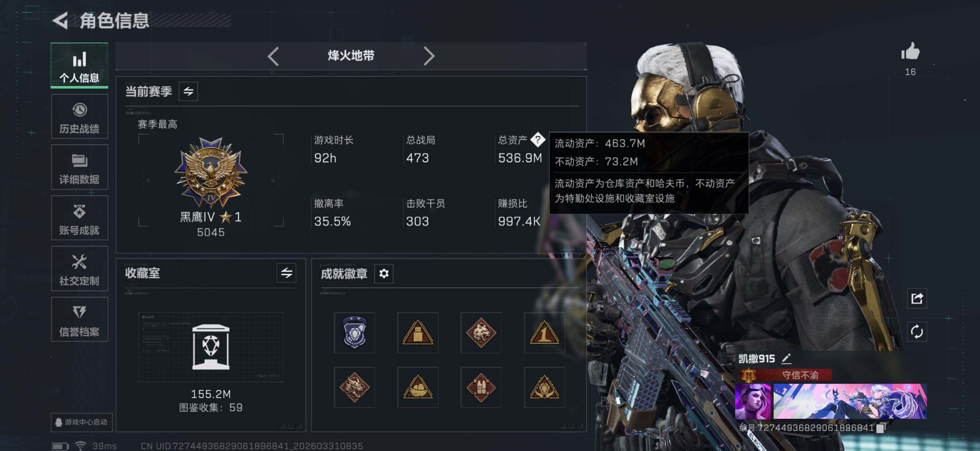Switch to previous game mode with left chevron
Viewport: 980px width, 451px height.
tap(273, 56)
